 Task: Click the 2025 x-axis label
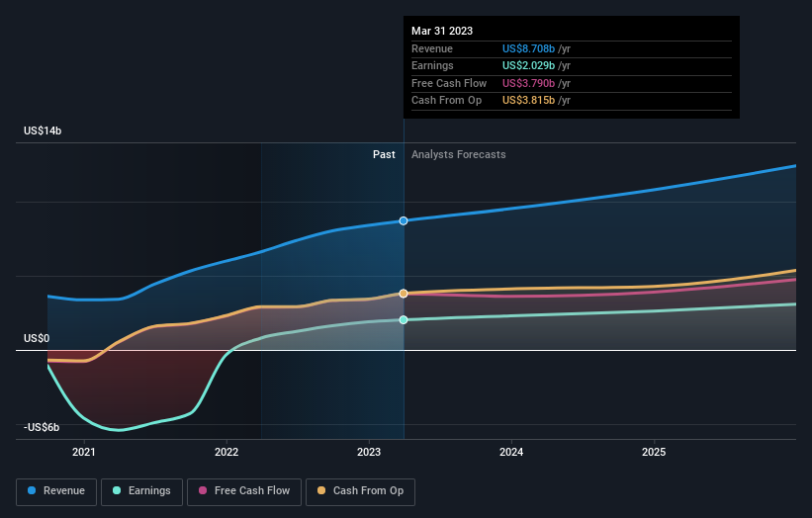pyautogui.click(x=654, y=452)
